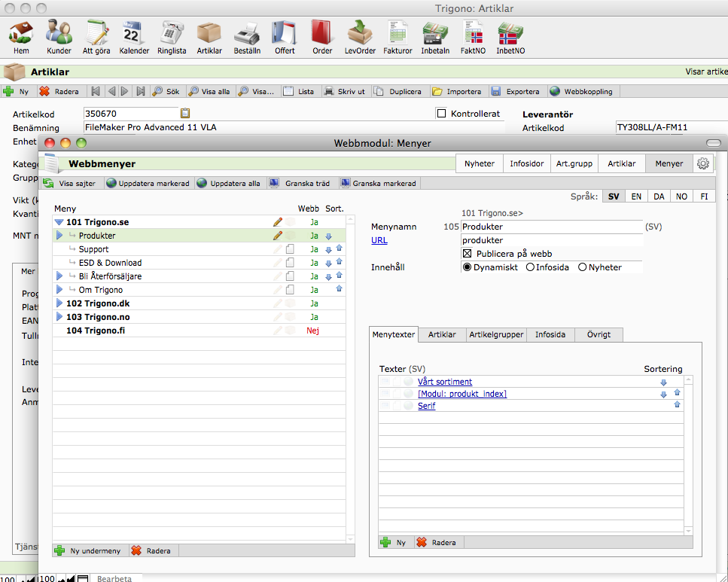Switch to Artikelgrupper sub-tab
Viewport: 728px width, 582px height.
coord(496,334)
